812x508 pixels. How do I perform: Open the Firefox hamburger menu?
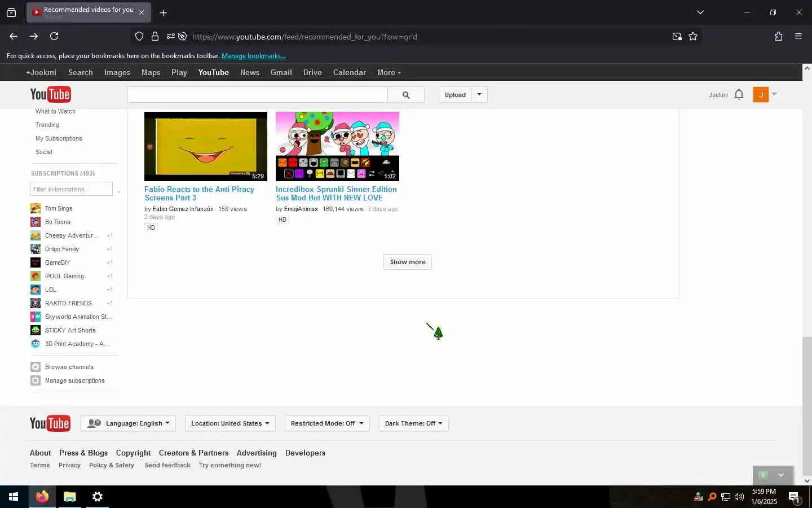(x=798, y=36)
